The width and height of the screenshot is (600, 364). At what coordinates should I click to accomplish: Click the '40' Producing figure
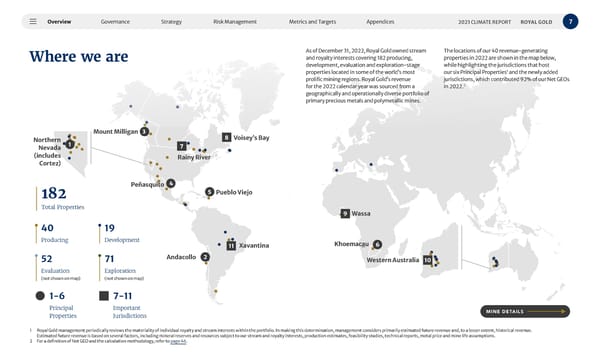pos(47,228)
